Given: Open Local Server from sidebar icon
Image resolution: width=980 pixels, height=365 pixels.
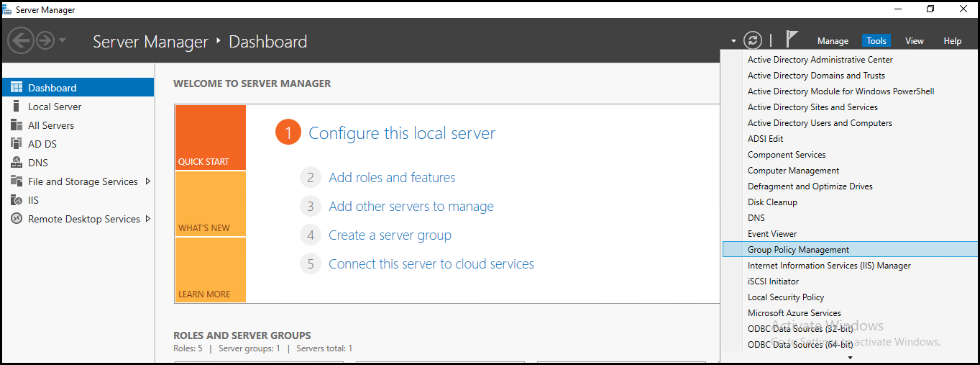Looking at the screenshot, I should point(17,107).
